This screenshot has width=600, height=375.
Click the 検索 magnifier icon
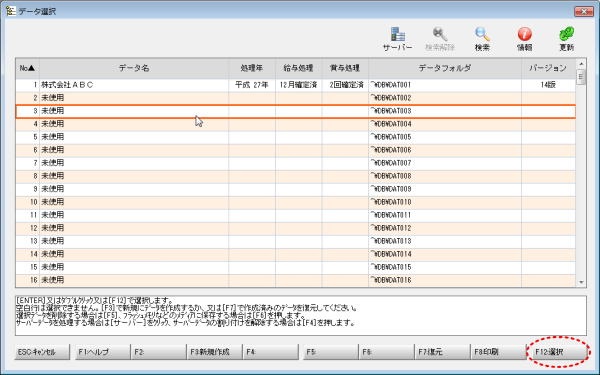pos(482,34)
